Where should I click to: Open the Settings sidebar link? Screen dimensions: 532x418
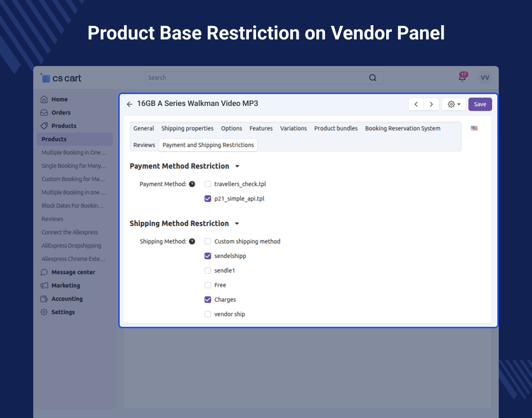coord(63,312)
